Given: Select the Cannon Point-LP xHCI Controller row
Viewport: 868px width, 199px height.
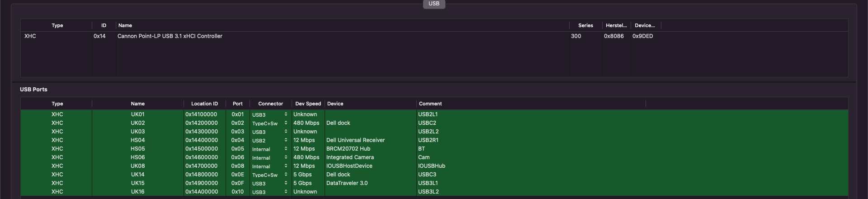Looking at the screenshot, I should pyautogui.click(x=170, y=36).
